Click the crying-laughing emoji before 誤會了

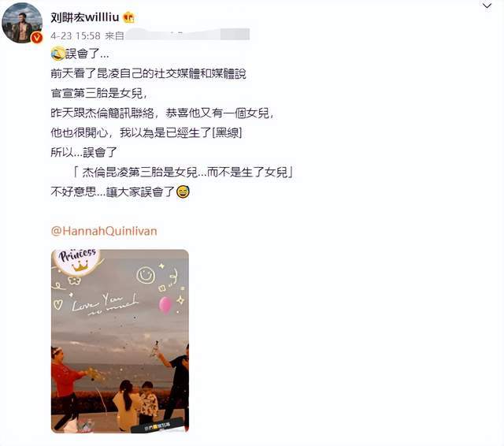coord(57,54)
